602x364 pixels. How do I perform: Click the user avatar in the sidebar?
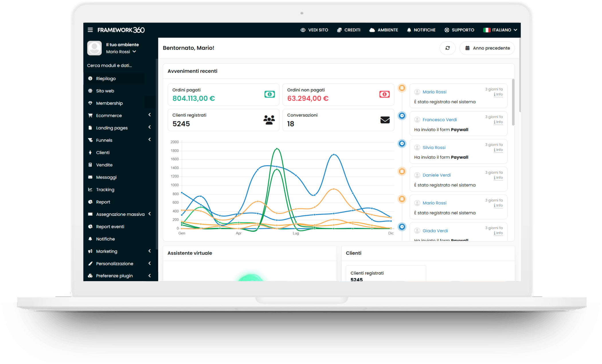94,48
